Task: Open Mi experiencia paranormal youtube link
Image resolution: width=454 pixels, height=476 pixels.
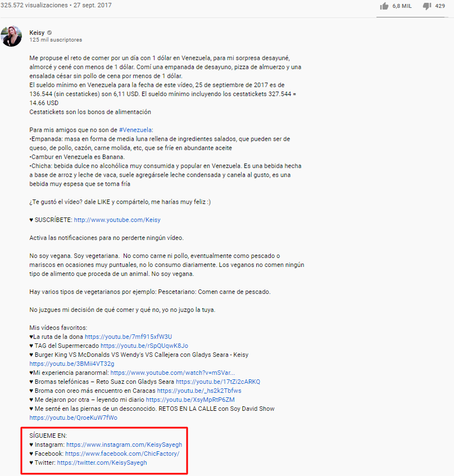Action: click(172, 373)
